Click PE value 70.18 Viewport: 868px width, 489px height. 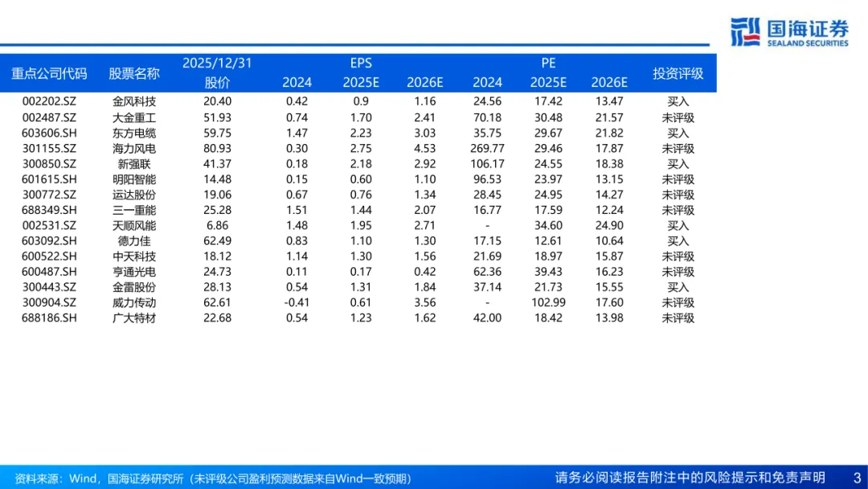pos(487,117)
